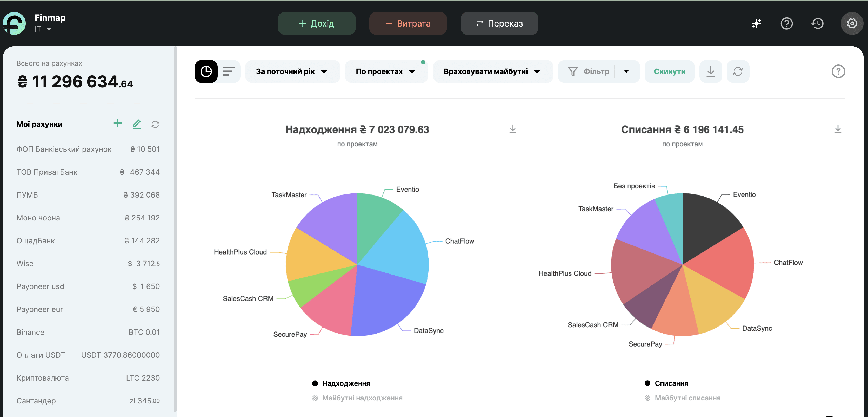Select Wise account row
Viewport: 868px width, 417px height.
click(88, 264)
